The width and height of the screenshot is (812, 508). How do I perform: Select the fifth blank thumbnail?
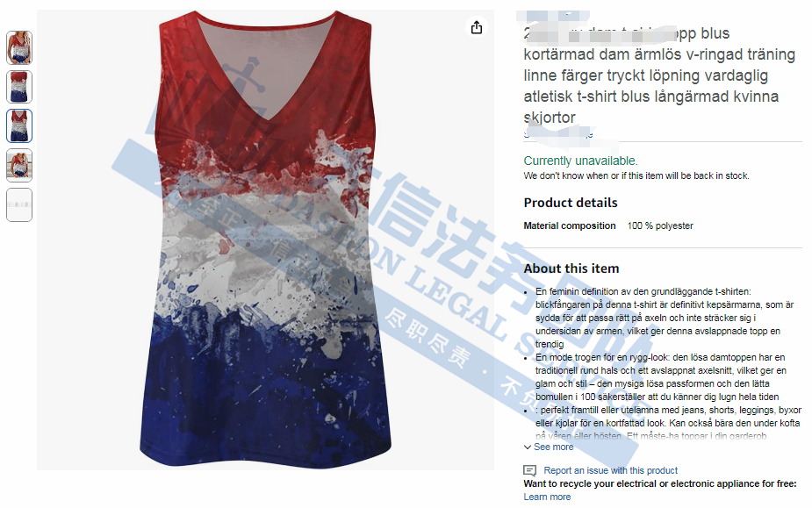pyautogui.click(x=19, y=205)
